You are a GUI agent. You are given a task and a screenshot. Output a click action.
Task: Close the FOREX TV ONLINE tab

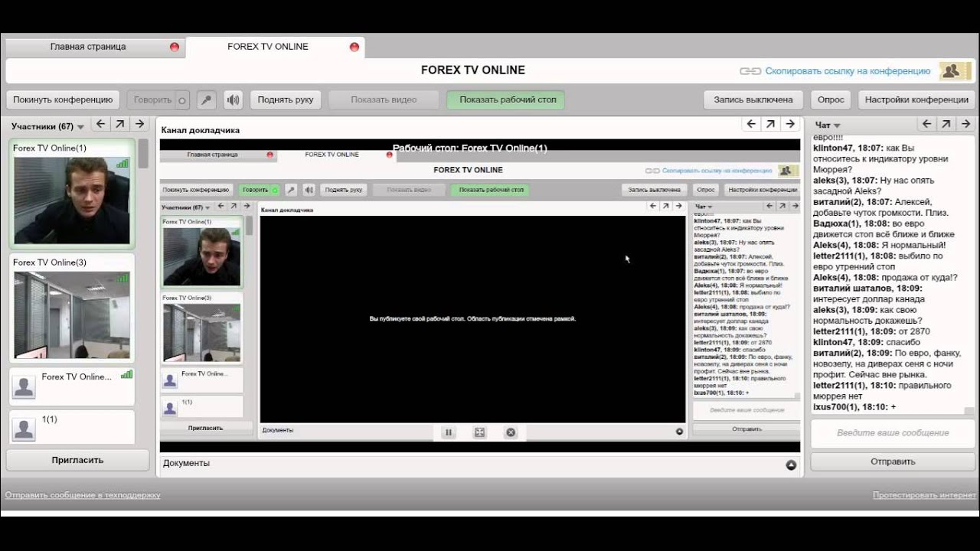354,47
